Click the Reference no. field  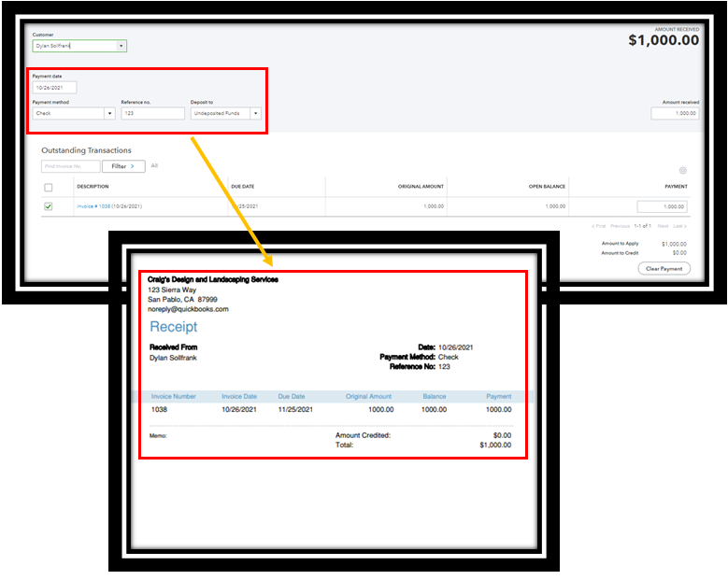click(152, 114)
